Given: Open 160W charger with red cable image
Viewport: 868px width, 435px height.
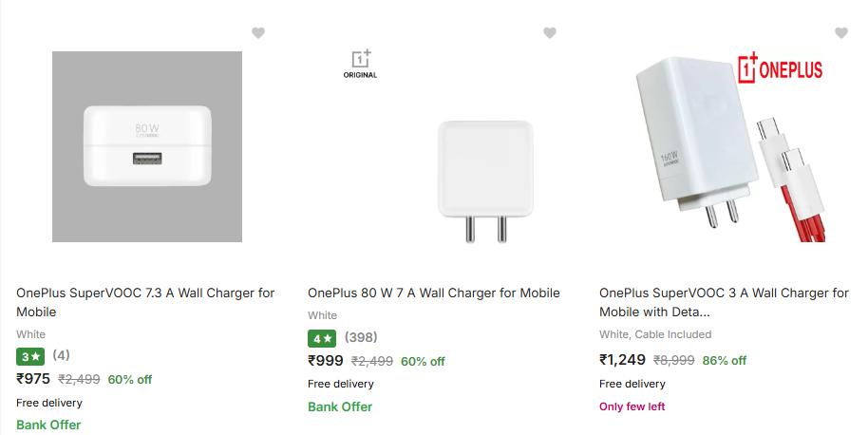Looking at the screenshot, I should tap(728, 149).
